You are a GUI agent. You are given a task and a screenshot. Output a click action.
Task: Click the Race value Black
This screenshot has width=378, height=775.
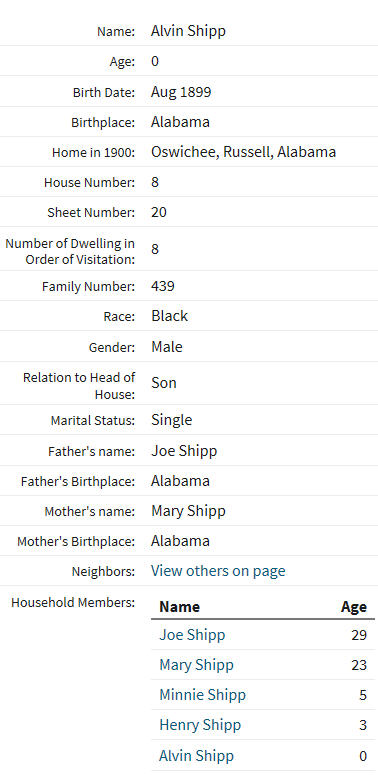[x=169, y=316]
